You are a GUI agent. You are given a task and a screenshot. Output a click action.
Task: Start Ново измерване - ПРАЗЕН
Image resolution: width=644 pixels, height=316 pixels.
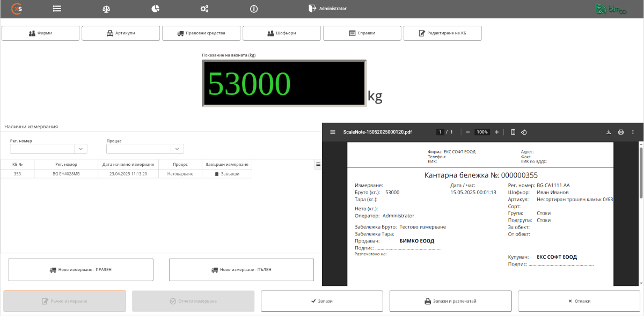(80, 270)
